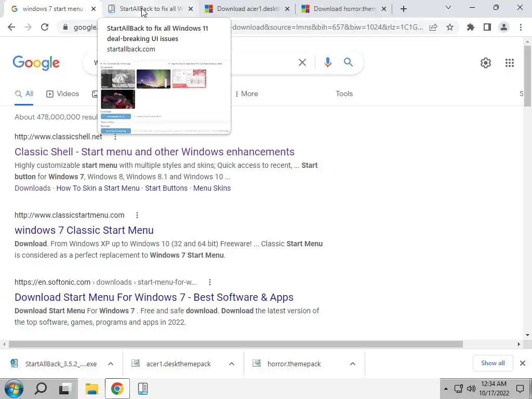Reload the current page
This screenshot has width=532, height=399.
coord(45,27)
